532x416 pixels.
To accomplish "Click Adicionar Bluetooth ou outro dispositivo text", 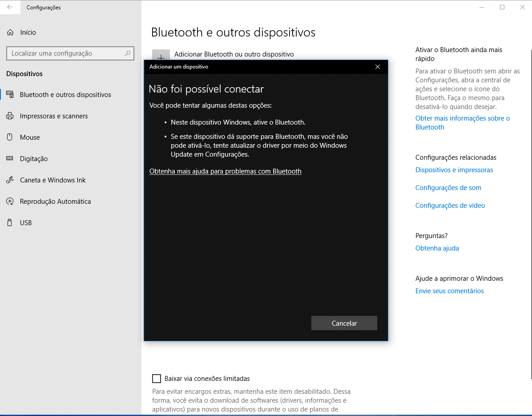I will click(x=234, y=54).
